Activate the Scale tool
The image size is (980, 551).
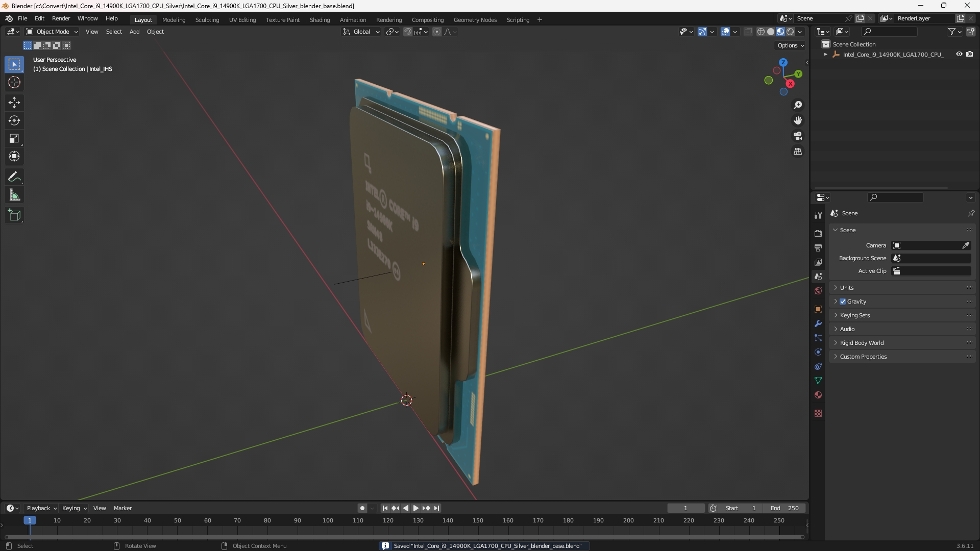(x=14, y=138)
